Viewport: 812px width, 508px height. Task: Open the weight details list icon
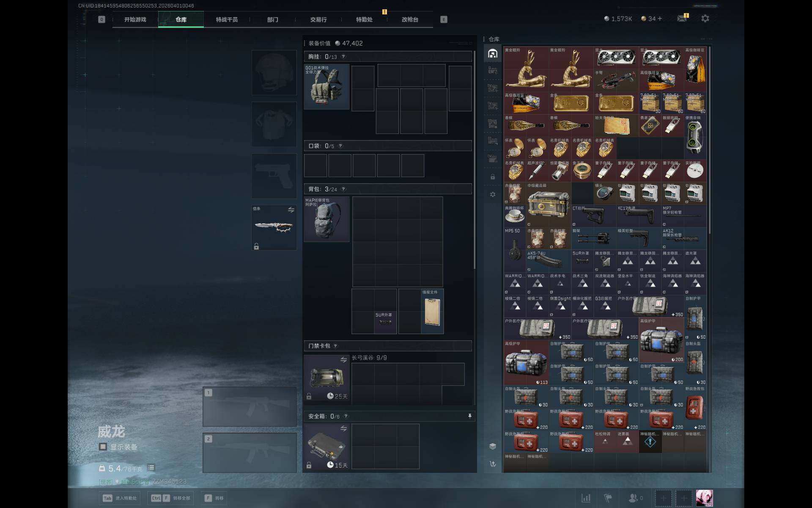point(151,467)
